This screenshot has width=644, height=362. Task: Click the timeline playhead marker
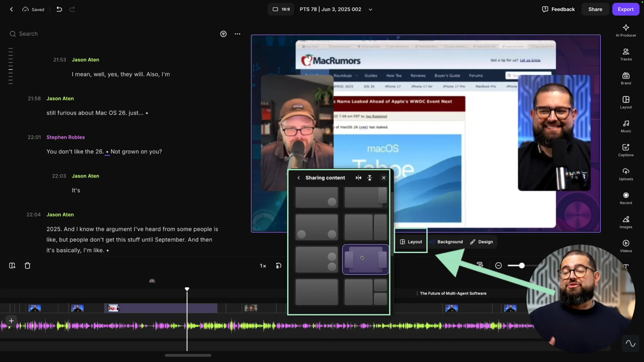click(x=187, y=289)
